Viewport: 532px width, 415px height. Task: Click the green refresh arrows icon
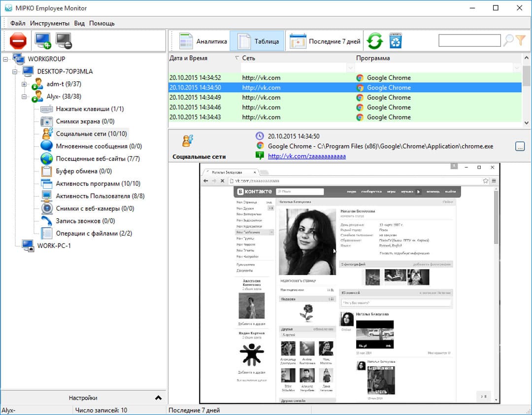tap(375, 41)
